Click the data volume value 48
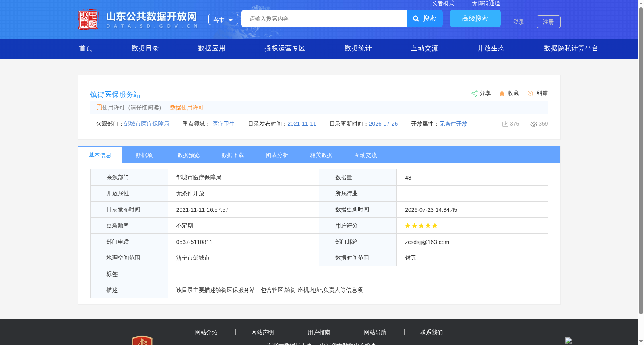This screenshot has width=644, height=345. click(408, 178)
